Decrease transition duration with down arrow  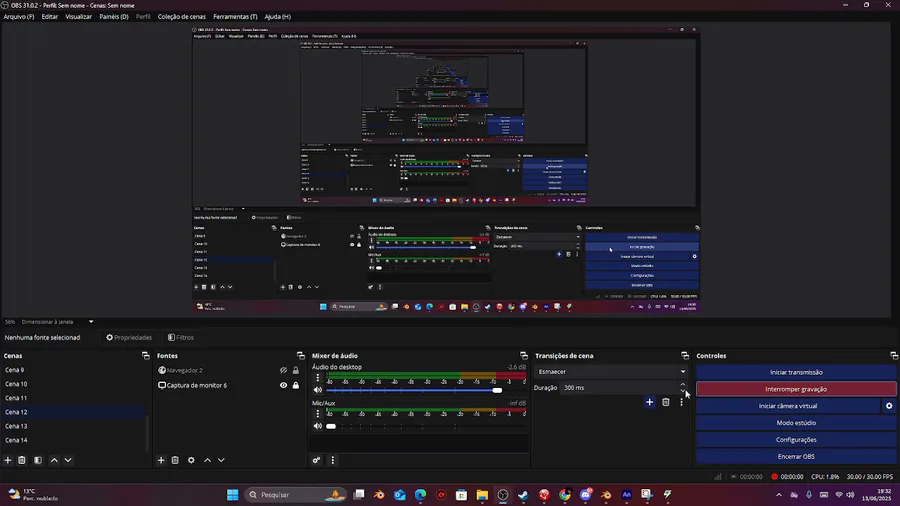(x=683, y=391)
